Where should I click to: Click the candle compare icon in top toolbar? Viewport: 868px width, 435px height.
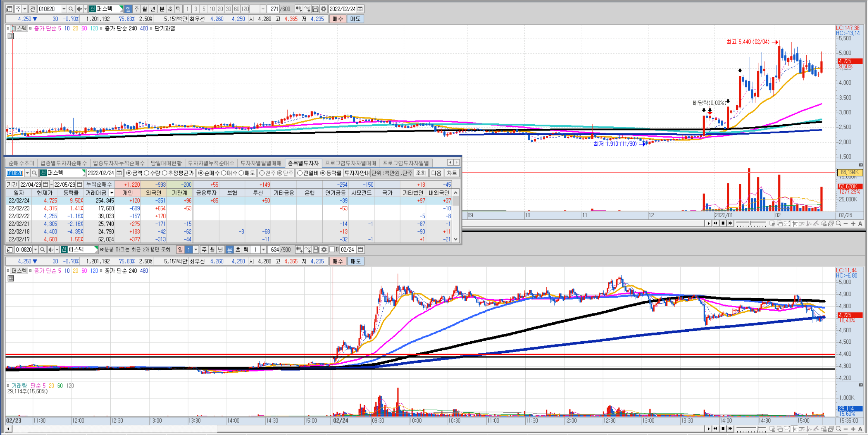299,9
